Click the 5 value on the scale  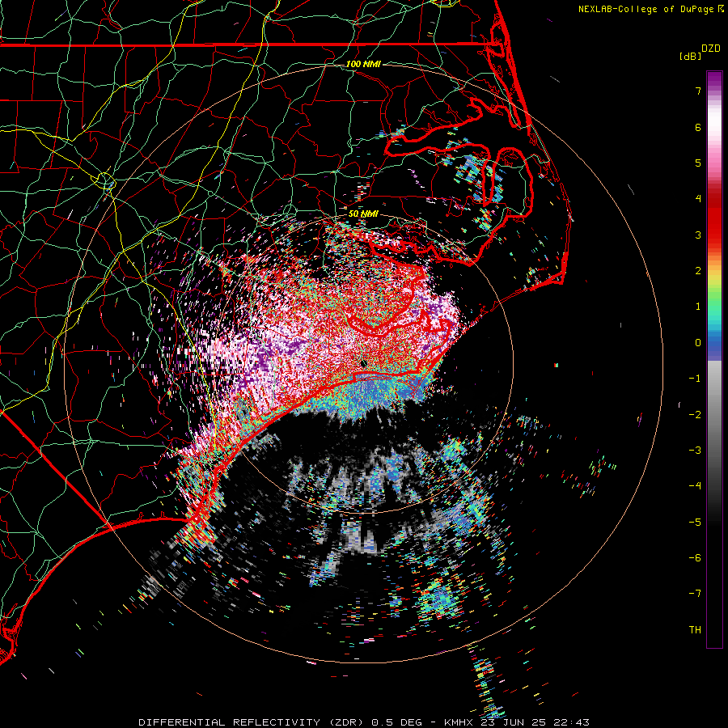point(698,163)
